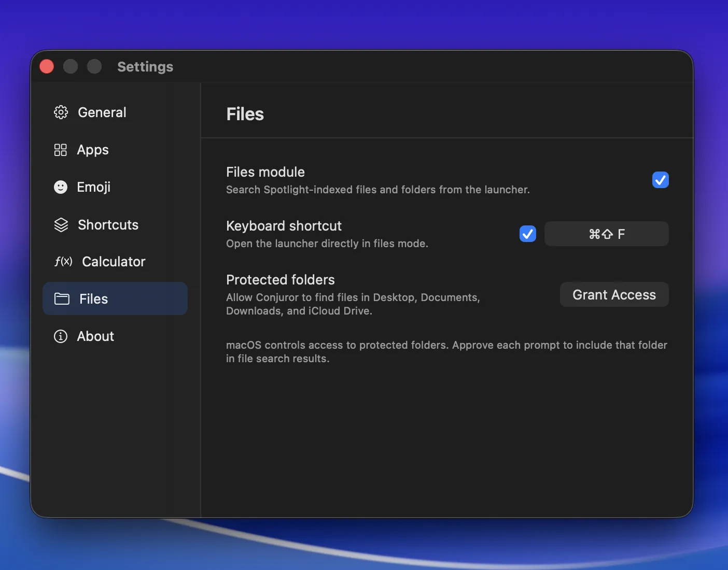The width and height of the screenshot is (728, 570).
Task: Click the "Protected folders" label
Action: click(281, 280)
